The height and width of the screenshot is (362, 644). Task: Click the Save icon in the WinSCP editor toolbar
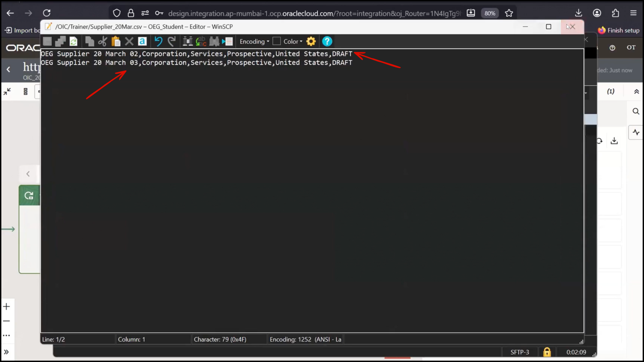click(x=47, y=41)
